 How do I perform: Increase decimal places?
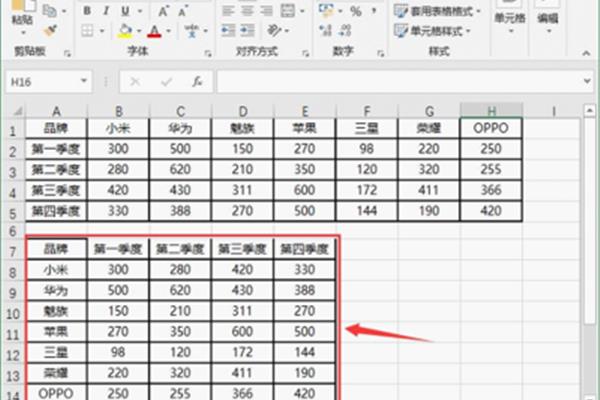point(326,31)
